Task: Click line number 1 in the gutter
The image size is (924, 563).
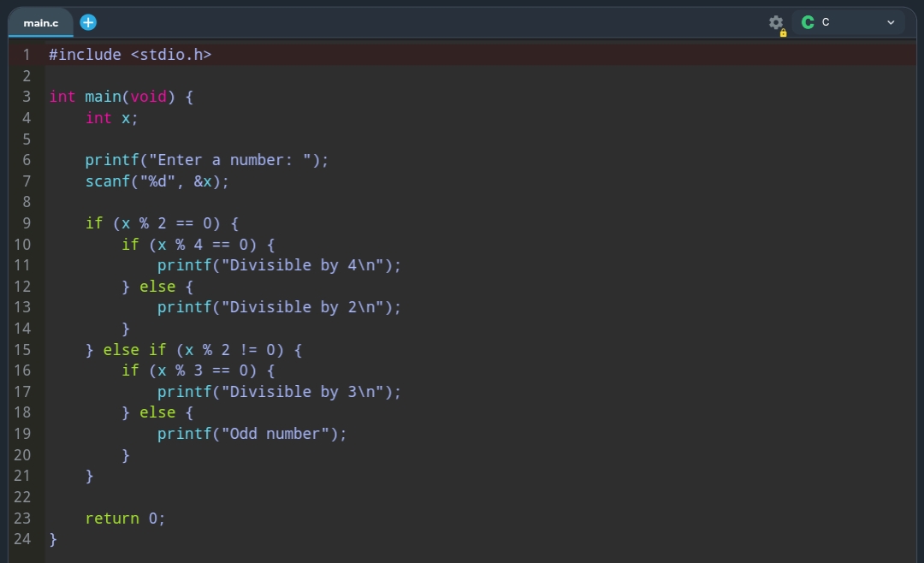Action: tap(27, 55)
